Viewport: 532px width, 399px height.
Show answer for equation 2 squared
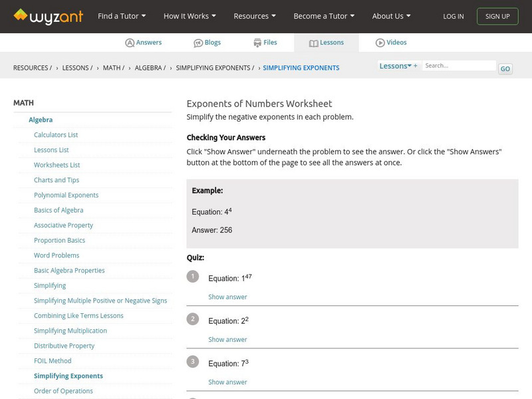click(x=227, y=340)
